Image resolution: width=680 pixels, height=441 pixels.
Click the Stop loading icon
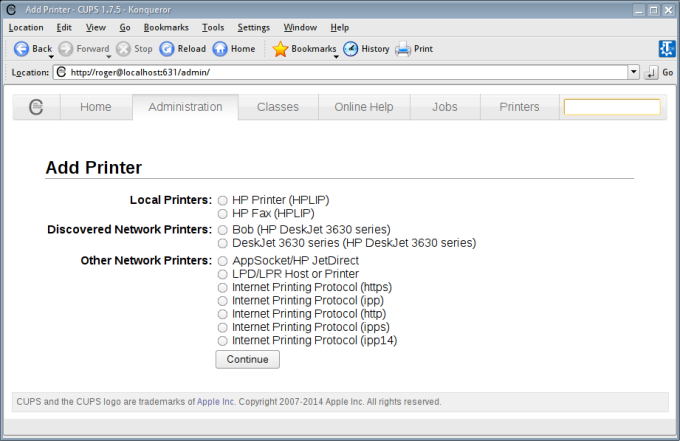pyautogui.click(x=123, y=49)
